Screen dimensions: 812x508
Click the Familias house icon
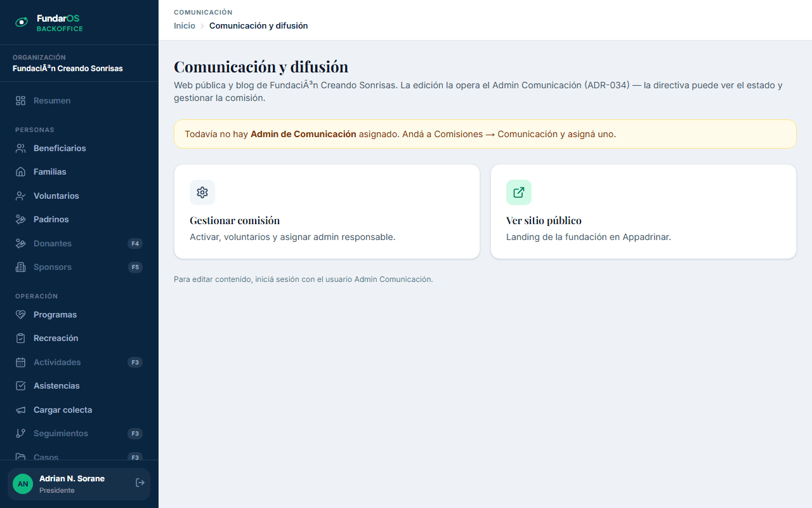[x=20, y=172]
